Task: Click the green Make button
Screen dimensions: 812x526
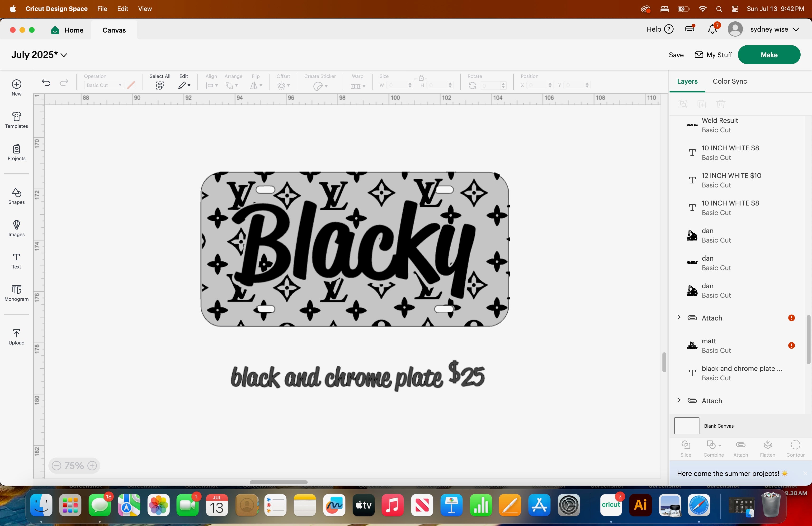Action: [769, 55]
